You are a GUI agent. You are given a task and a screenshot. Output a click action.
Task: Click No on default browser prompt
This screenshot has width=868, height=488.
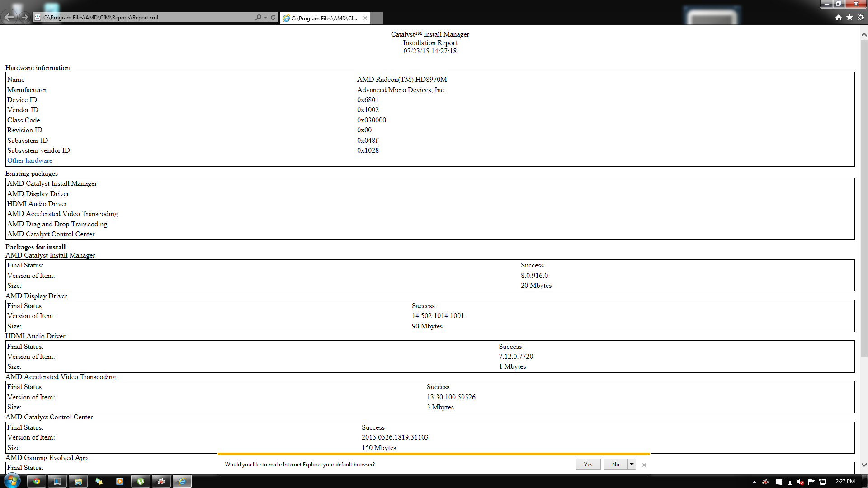[615, 464]
